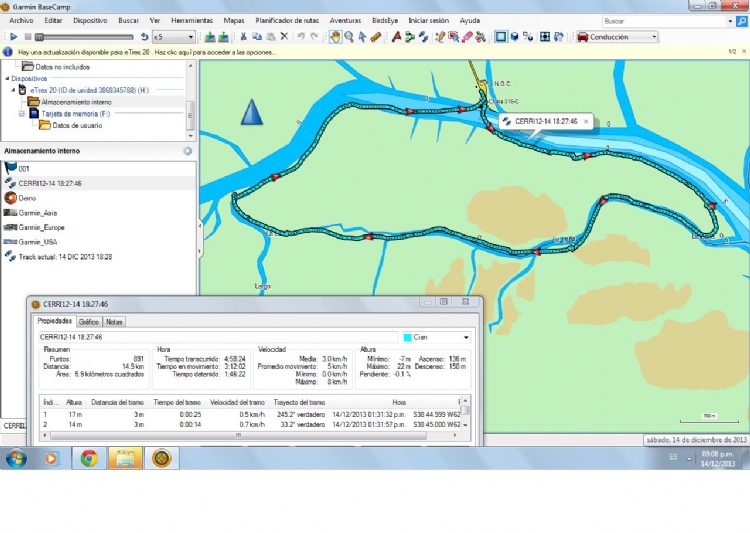This screenshot has height=533, width=750.
Task: Click the Altura column header
Action: [x=74, y=402]
